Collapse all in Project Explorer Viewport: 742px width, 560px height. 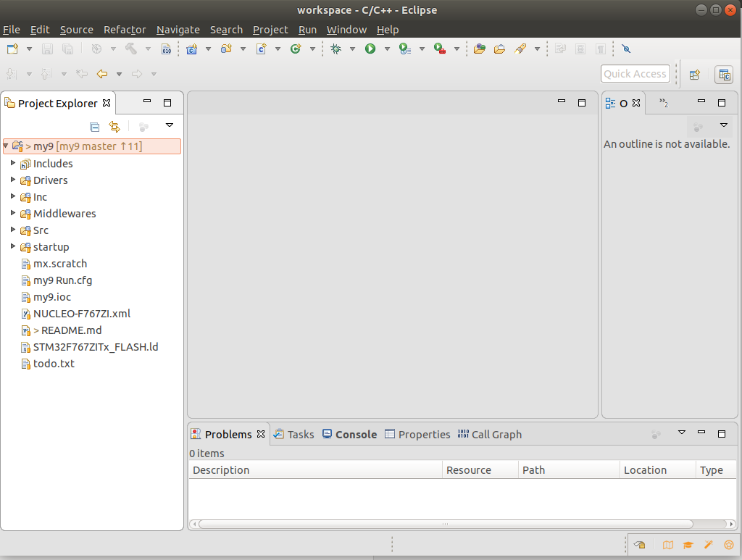(x=94, y=126)
